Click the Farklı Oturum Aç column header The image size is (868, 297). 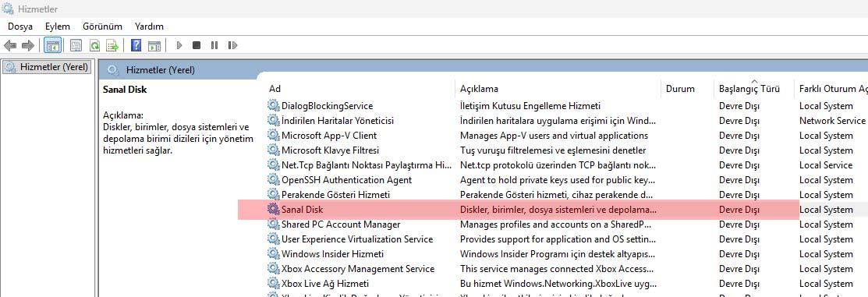(x=834, y=89)
